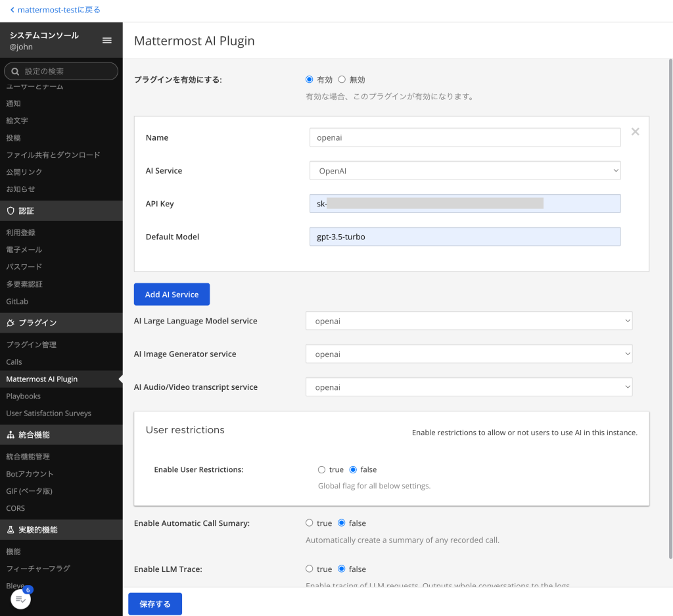The width and height of the screenshot is (673, 616).
Task: Click the Add AI Service button
Action: pos(172,295)
